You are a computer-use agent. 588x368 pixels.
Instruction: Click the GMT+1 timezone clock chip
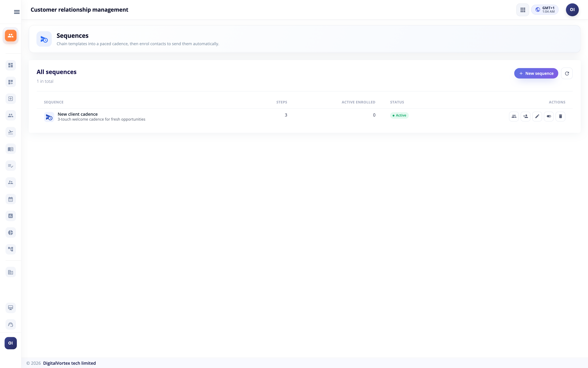[545, 10]
